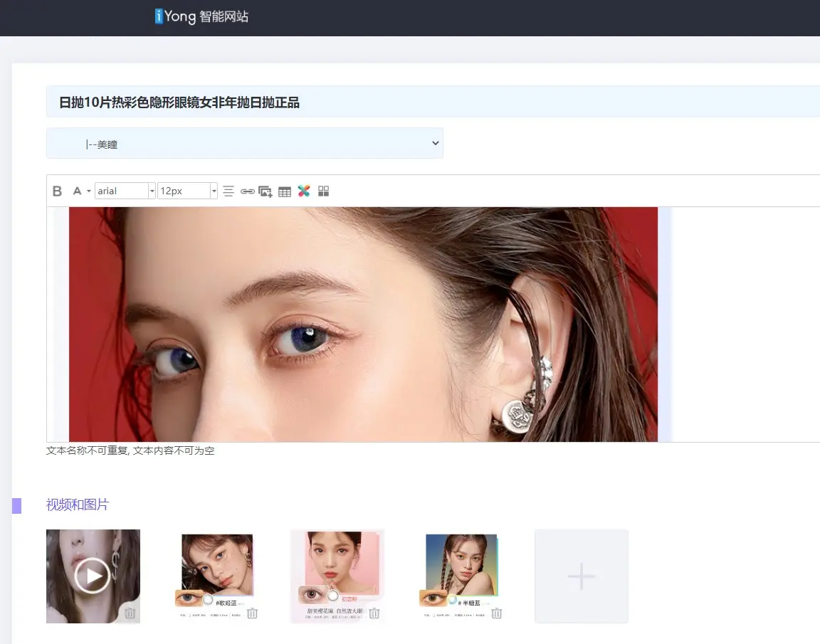Toggle bold text formatting

(x=57, y=191)
